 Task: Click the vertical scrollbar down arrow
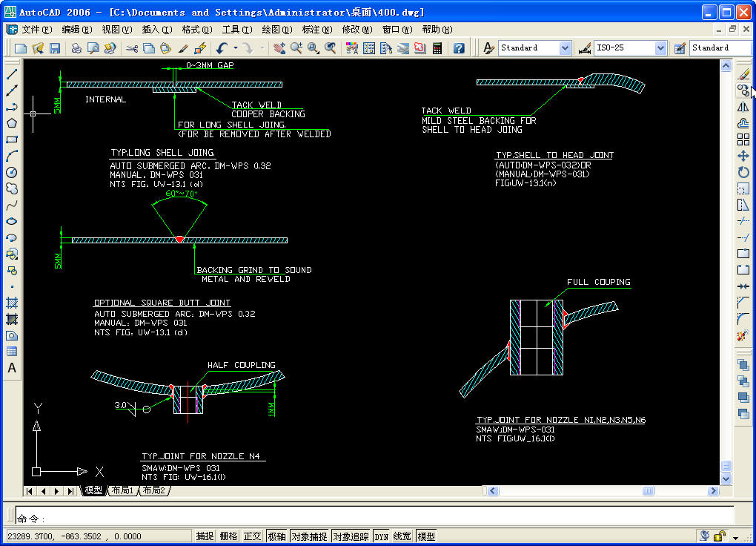tap(726, 479)
